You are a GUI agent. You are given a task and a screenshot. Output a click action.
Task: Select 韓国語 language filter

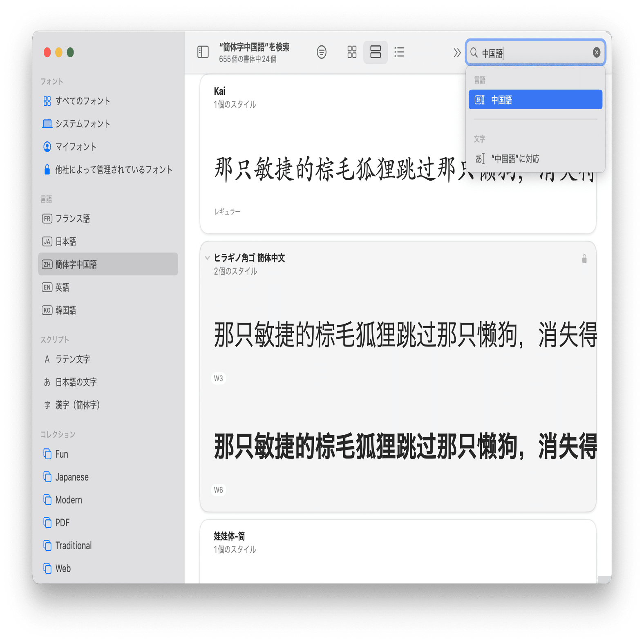click(108, 310)
